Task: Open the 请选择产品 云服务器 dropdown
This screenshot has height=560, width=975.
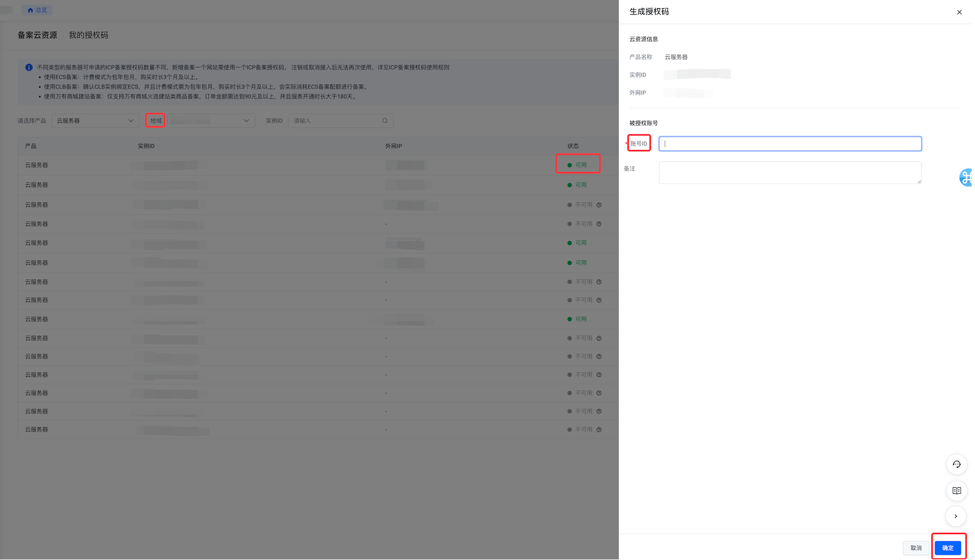Action: tap(95, 121)
